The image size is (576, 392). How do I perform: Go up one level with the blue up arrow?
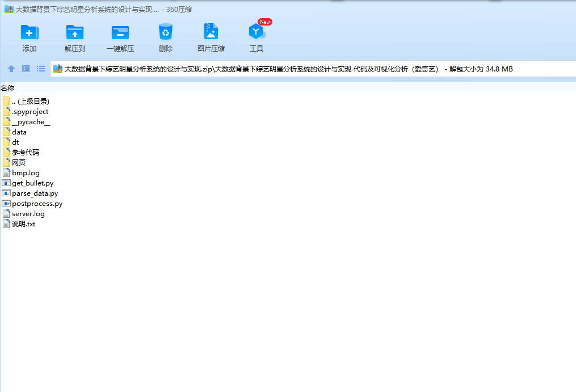click(x=11, y=69)
